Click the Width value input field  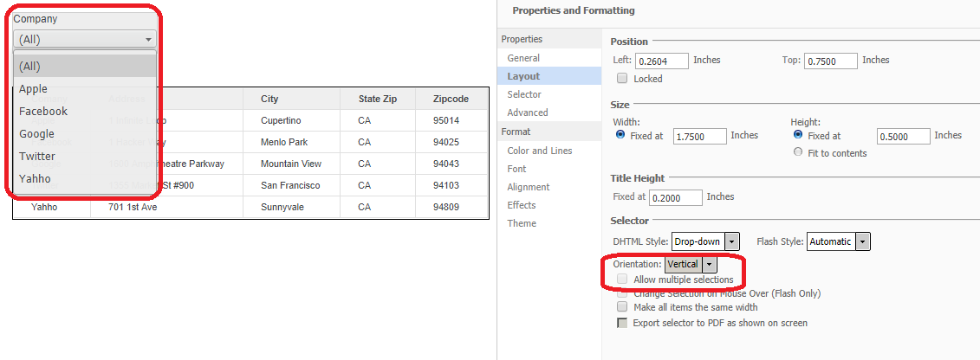click(700, 136)
